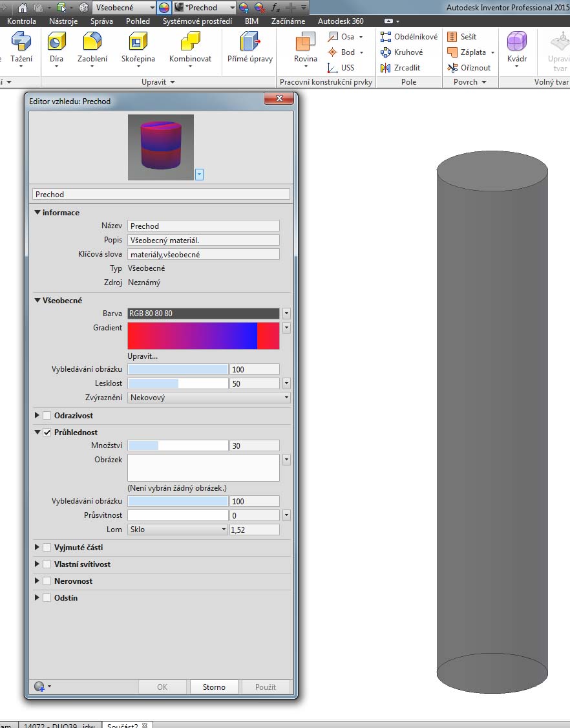Uncheck the Průhlednost checkbox
This screenshot has height=728, width=570.
[x=47, y=433]
